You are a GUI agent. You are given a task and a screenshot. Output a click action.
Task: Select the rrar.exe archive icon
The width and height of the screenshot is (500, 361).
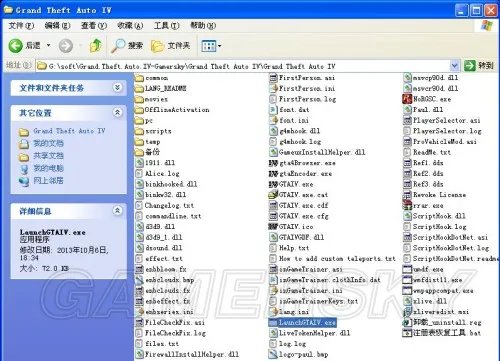point(407,205)
